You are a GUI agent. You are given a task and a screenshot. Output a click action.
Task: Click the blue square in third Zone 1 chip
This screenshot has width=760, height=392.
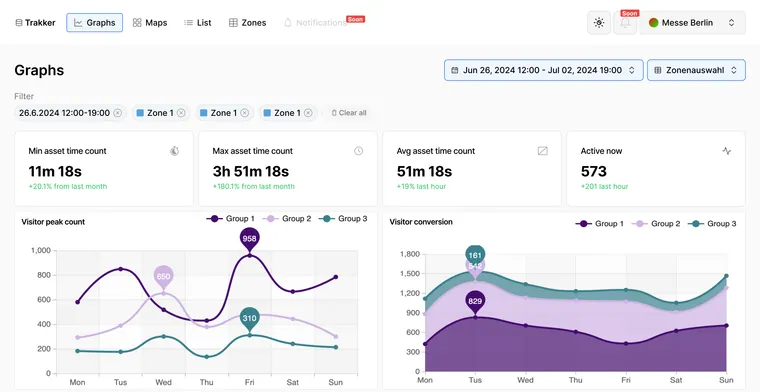[x=267, y=113]
